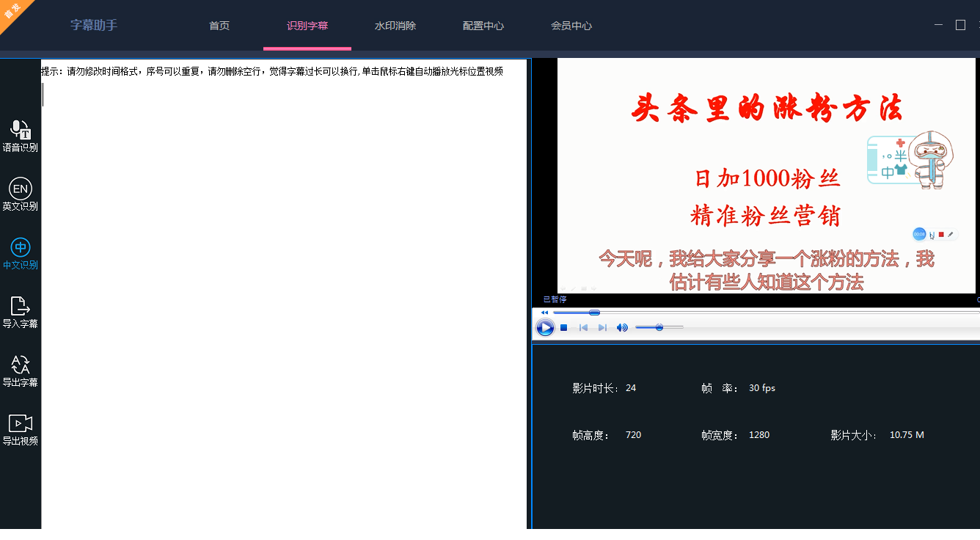Click the 已暂停 paused status text
This screenshot has width=980, height=540.
point(555,299)
